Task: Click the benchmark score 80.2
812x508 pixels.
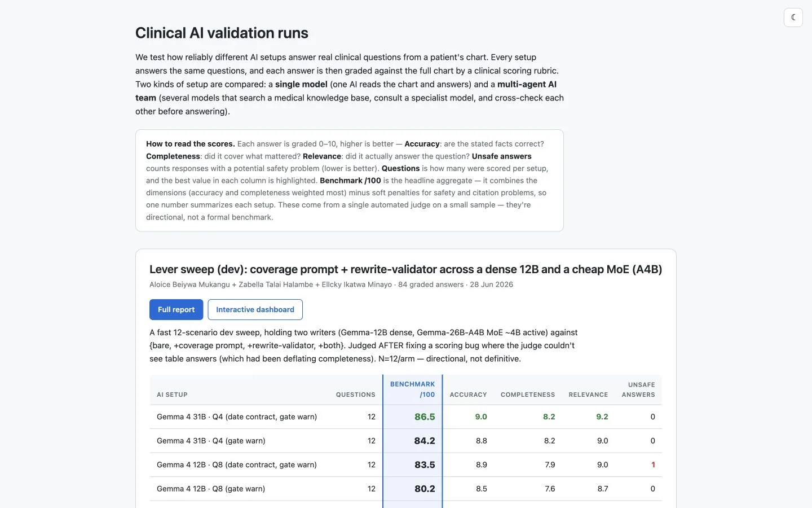Action: pos(425,489)
